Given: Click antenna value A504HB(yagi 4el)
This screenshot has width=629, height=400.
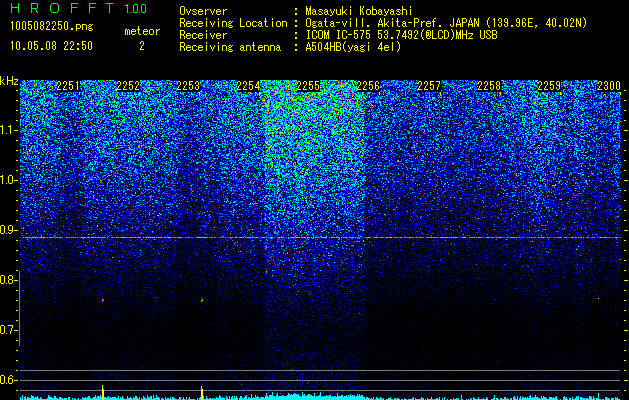Looking at the screenshot, I should [x=353, y=47].
